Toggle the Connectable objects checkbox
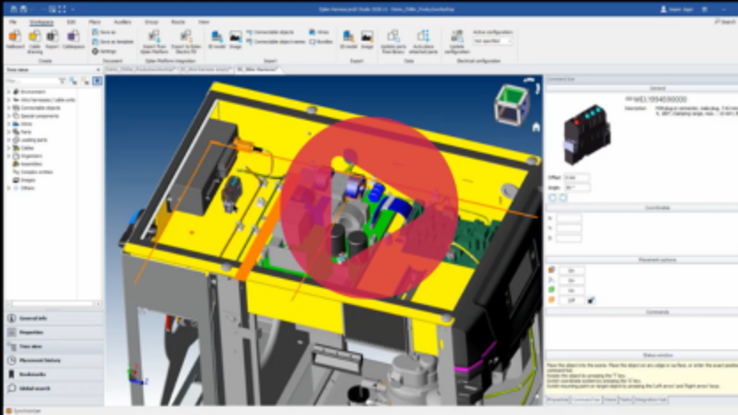738x415 pixels. [249, 32]
